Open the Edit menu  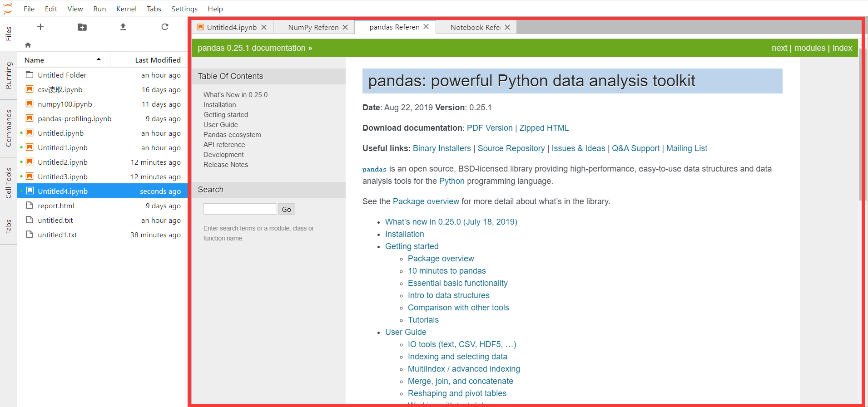51,9
